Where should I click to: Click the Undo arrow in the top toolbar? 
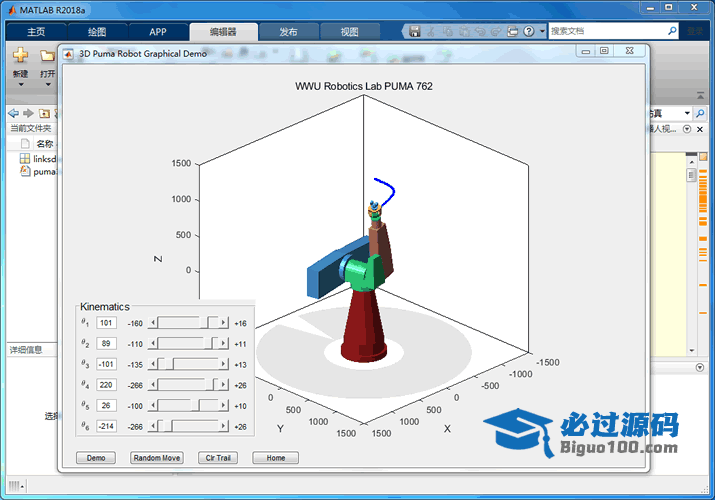point(480,31)
